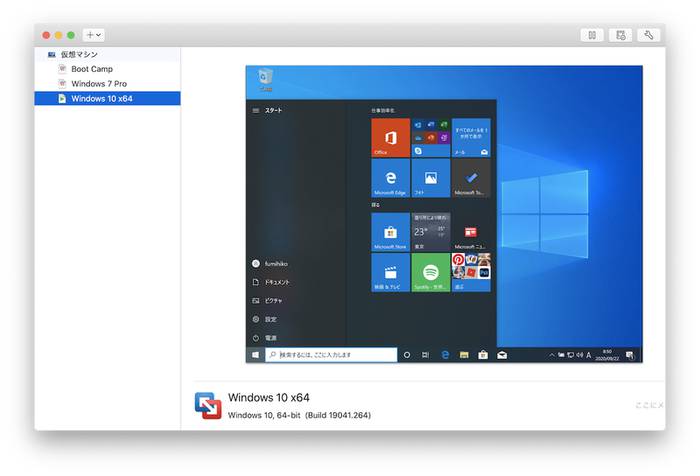This screenshot has width=700, height=476.
Task: Open the weather tile showing 23°
Action: coord(431,232)
